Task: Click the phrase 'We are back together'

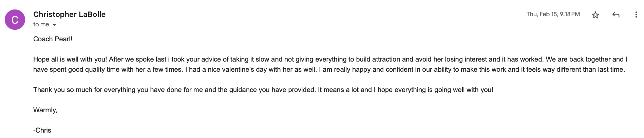Action: (x=578, y=59)
